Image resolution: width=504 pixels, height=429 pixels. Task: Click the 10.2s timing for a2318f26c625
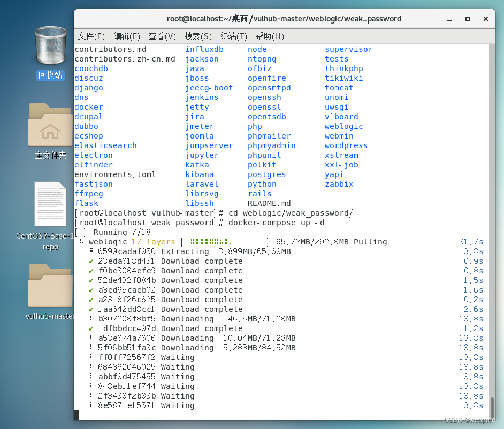click(471, 300)
